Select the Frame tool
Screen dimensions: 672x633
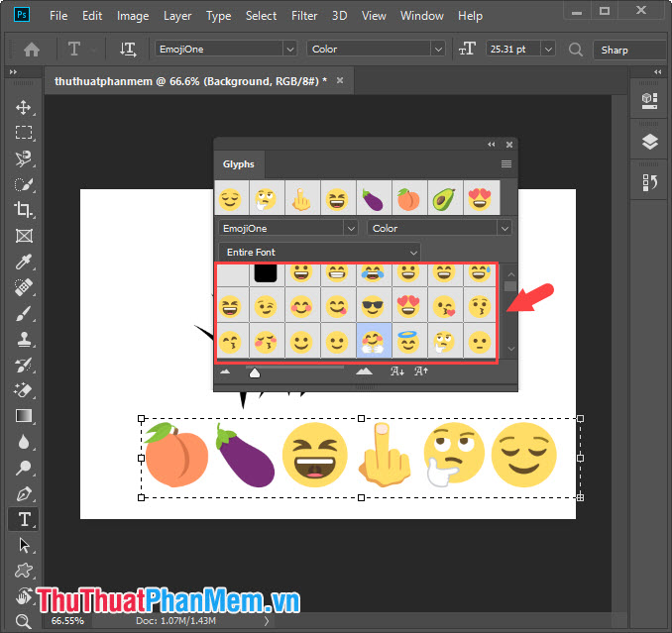[x=24, y=236]
